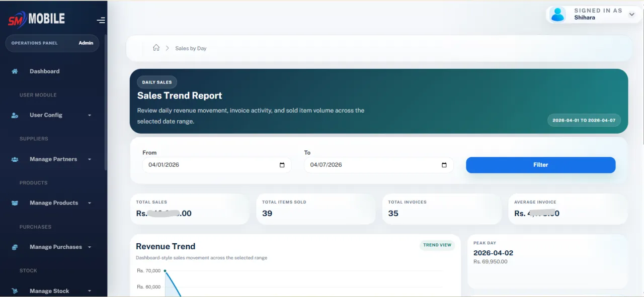The height and width of the screenshot is (297, 644).
Task: Open the signed-in user dropdown chevron
Action: 632,15
